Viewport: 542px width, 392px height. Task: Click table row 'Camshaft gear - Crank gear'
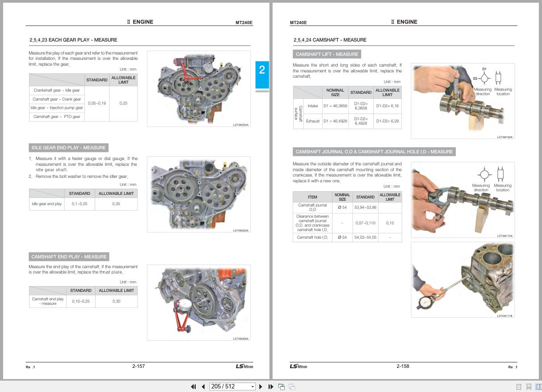click(57, 99)
